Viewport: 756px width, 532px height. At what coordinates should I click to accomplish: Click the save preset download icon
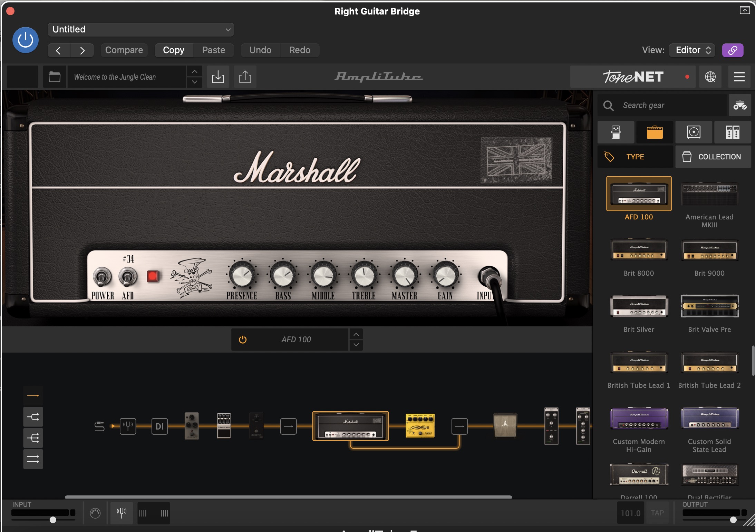point(218,77)
